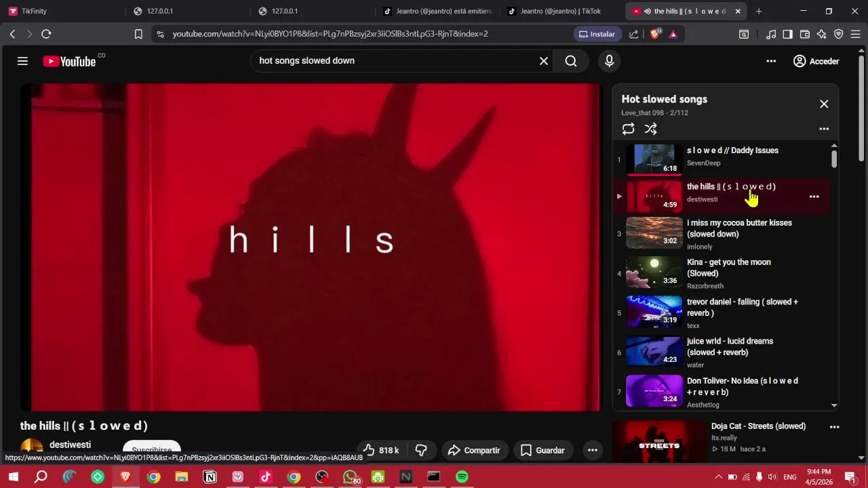Dislike the video

(x=420, y=450)
